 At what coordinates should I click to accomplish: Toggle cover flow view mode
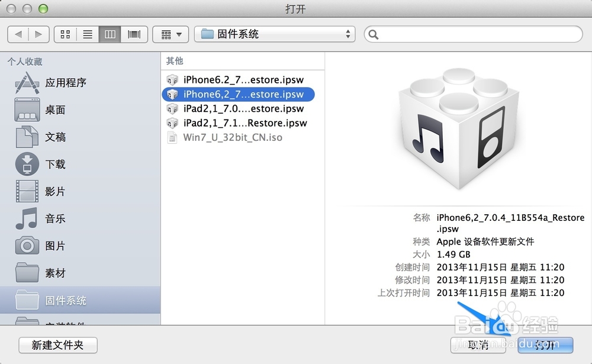point(133,34)
